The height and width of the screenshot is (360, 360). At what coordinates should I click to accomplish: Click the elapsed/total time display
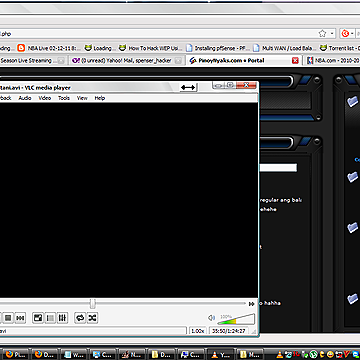pyautogui.click(x=229, y=331)
